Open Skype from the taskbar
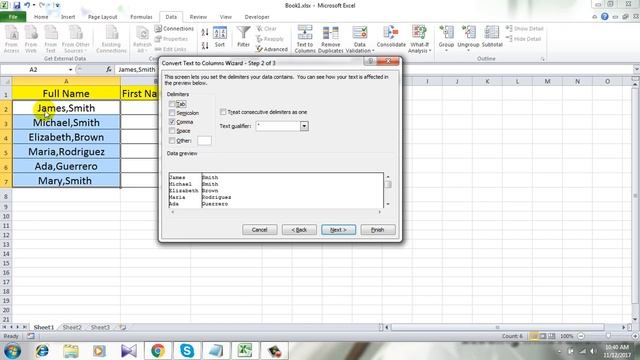 (187, 351)
